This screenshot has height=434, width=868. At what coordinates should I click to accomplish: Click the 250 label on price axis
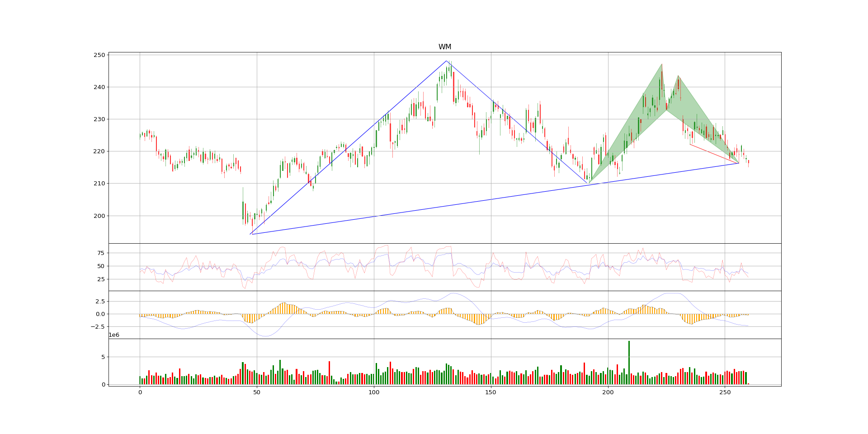[x=99, y=55]
